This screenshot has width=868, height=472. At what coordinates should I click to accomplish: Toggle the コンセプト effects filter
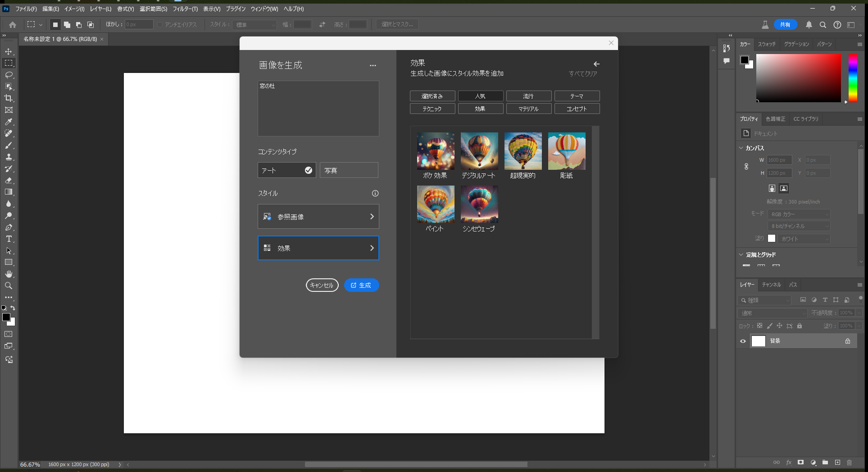click(577, 109)
